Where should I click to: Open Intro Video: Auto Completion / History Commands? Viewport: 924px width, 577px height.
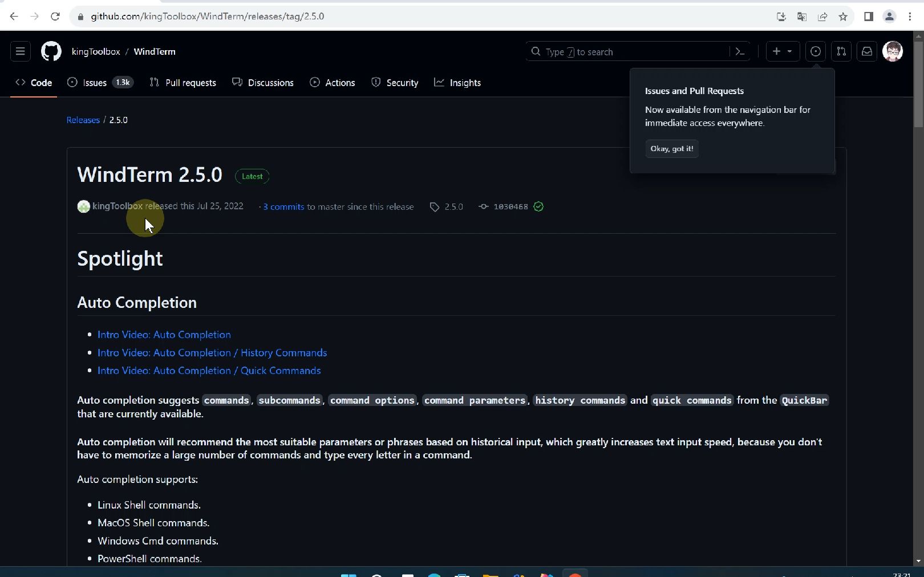point(212,353)
